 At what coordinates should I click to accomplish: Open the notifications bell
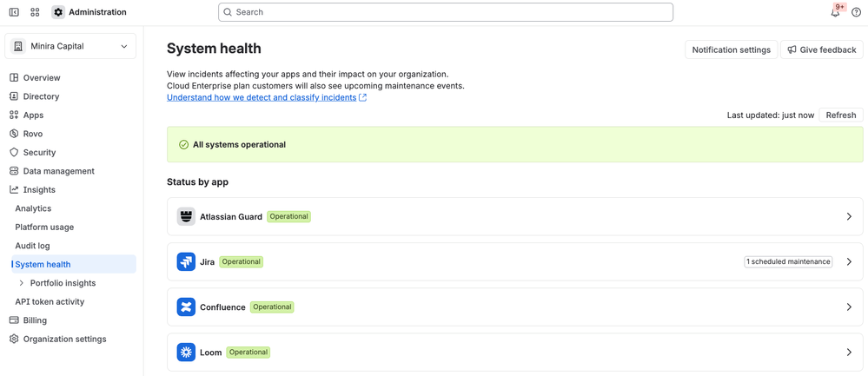point(835,13)
